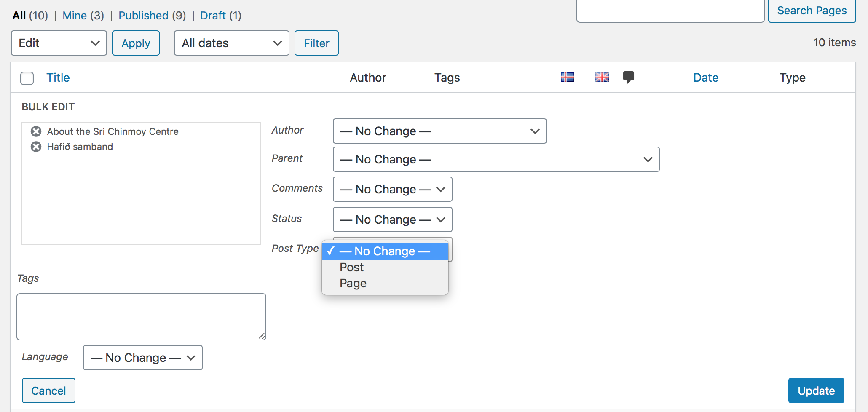868x412 pixels.
Task: Click the comments bubble column icon
Action: (x=629, y=78)
